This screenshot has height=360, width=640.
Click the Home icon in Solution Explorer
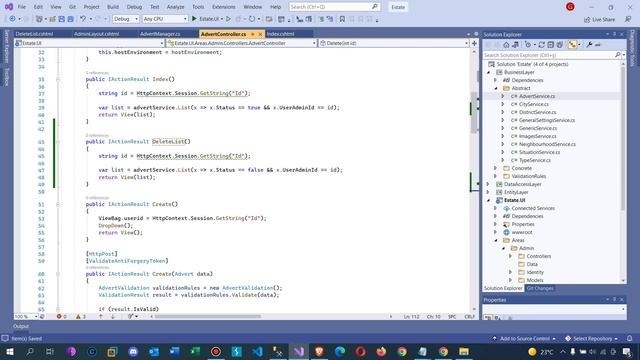(x=506, y=45)
